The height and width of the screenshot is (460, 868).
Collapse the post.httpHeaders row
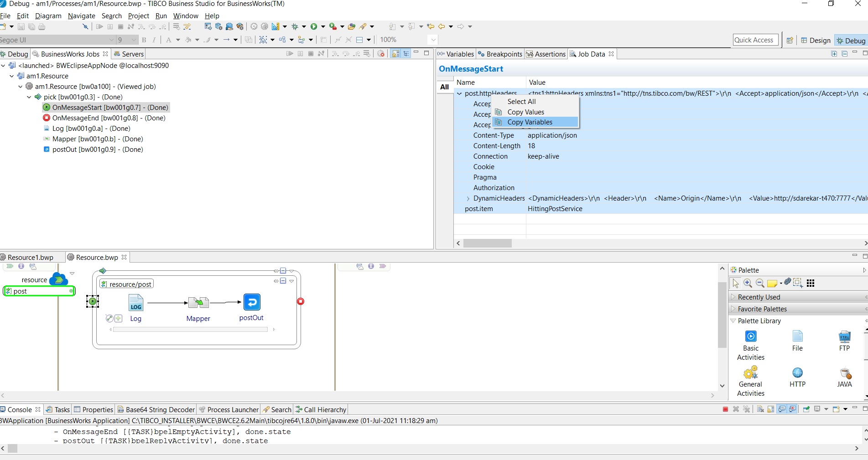(459, 93)
